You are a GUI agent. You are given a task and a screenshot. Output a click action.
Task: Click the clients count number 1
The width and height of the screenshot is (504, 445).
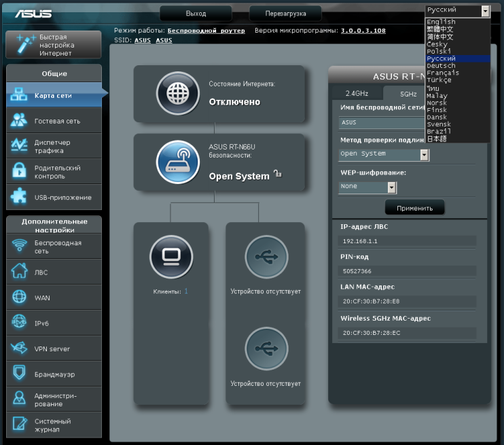click(186, 291)
